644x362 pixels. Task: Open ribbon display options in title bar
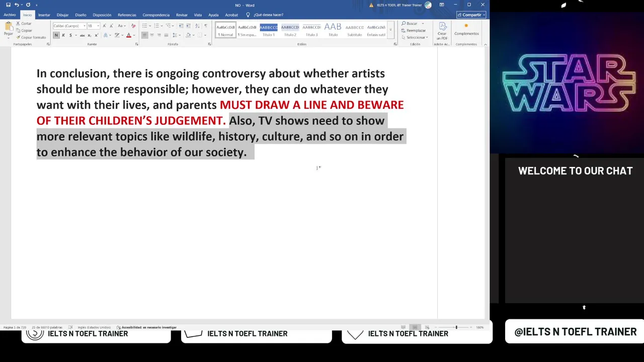[442, 5]
